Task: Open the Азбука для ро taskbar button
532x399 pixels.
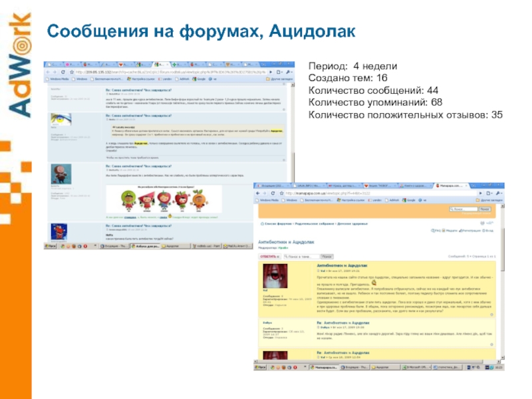Action: (x=145, y=246)
